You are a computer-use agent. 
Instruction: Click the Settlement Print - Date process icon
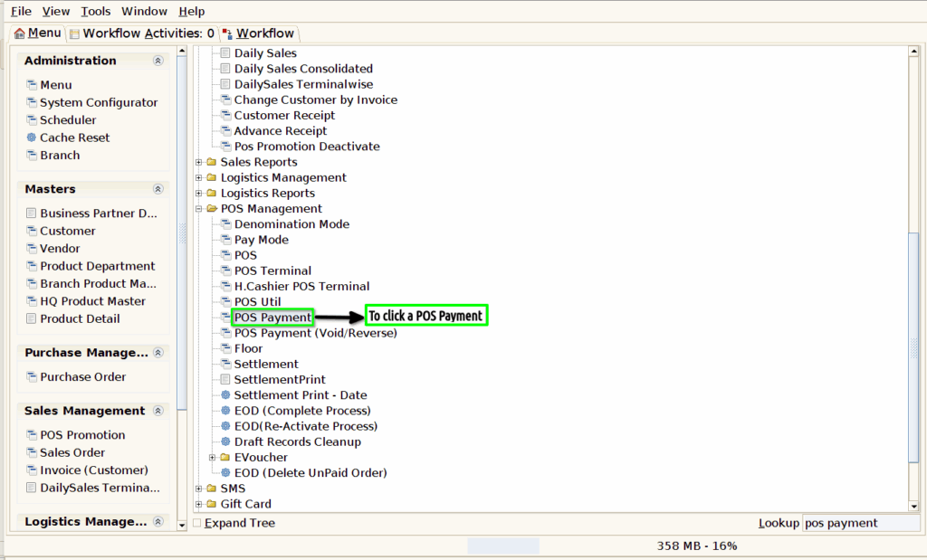coord(225,394)
